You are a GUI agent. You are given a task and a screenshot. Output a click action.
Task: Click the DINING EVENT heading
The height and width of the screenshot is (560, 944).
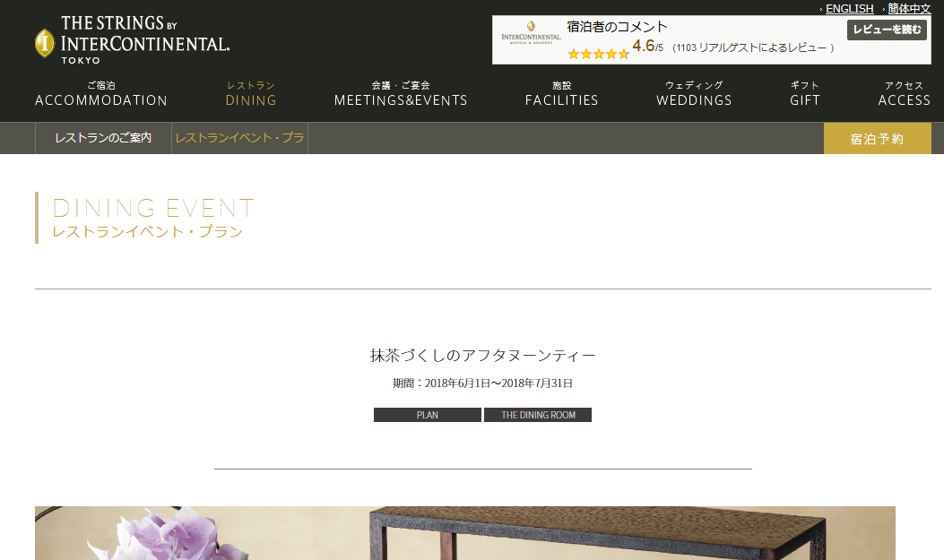(153, 208)
